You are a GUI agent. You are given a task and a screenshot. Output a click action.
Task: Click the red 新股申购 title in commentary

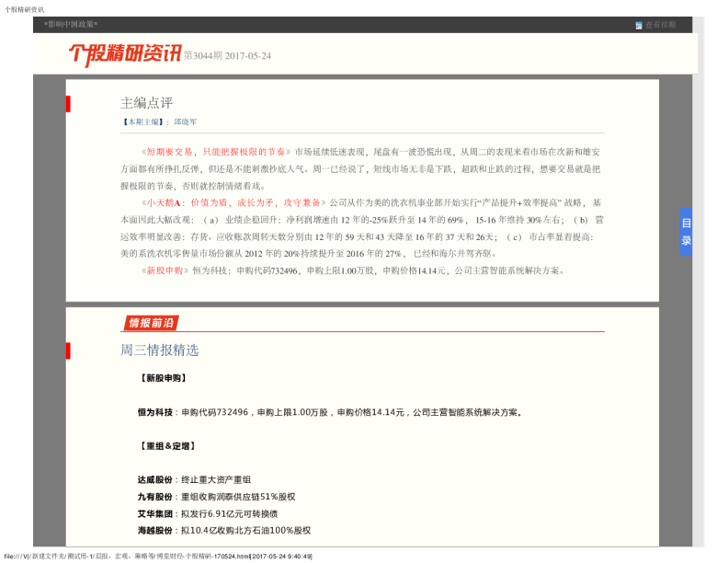click(x=165, y=270)
